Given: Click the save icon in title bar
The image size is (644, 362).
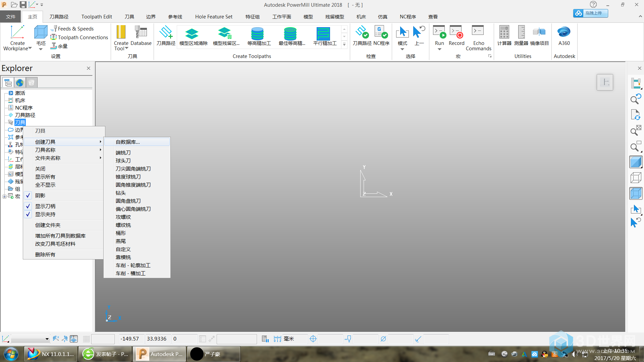Looking at the screenshot, I should (x=23, y=5).
